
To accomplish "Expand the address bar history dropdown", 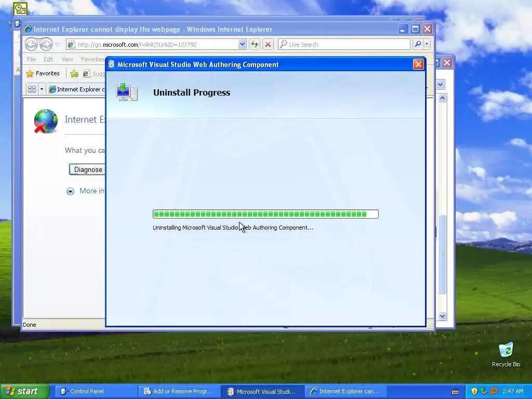I will (x=242, y=44).
